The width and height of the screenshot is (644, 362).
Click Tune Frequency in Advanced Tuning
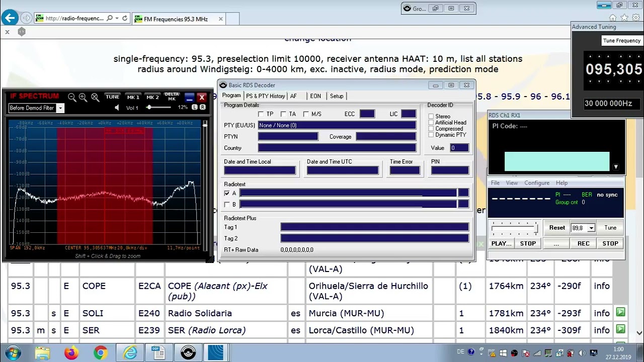point(622,41)
